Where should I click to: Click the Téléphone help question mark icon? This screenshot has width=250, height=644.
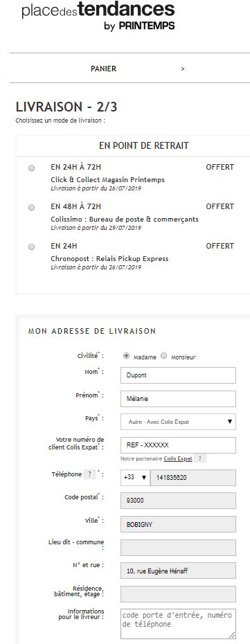click(89, 474)
